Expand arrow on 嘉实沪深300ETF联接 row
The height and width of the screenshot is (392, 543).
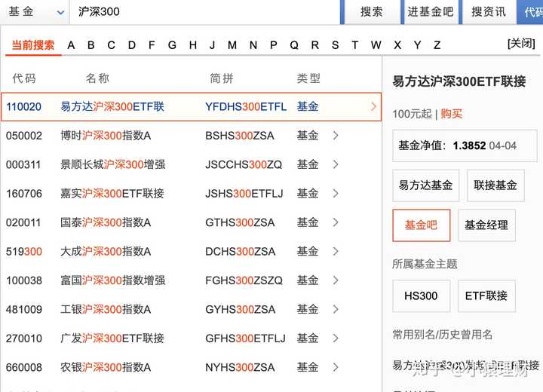point(335,193)
